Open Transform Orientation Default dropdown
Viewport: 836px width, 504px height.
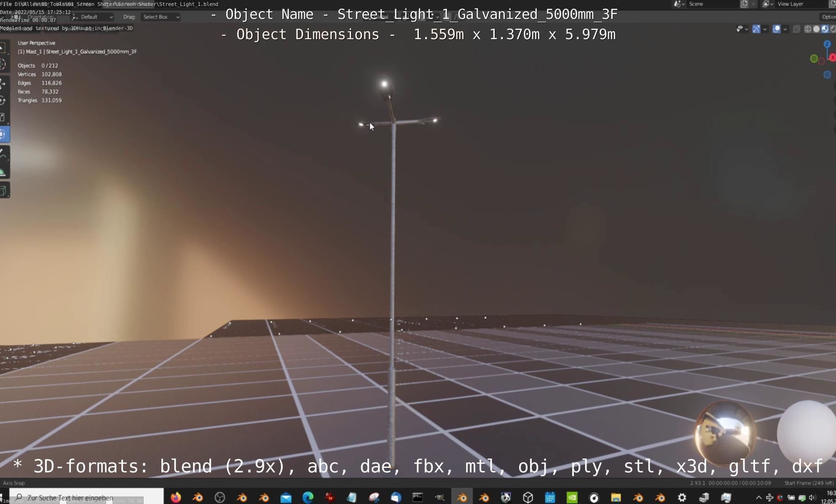tap(93, 17)
